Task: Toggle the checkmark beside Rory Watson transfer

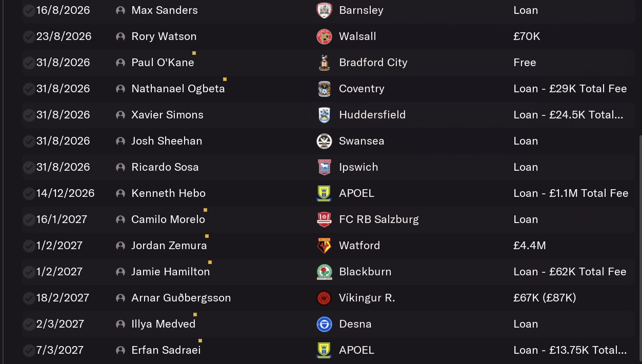Action: pyautogui.click(x=29, y=36)
